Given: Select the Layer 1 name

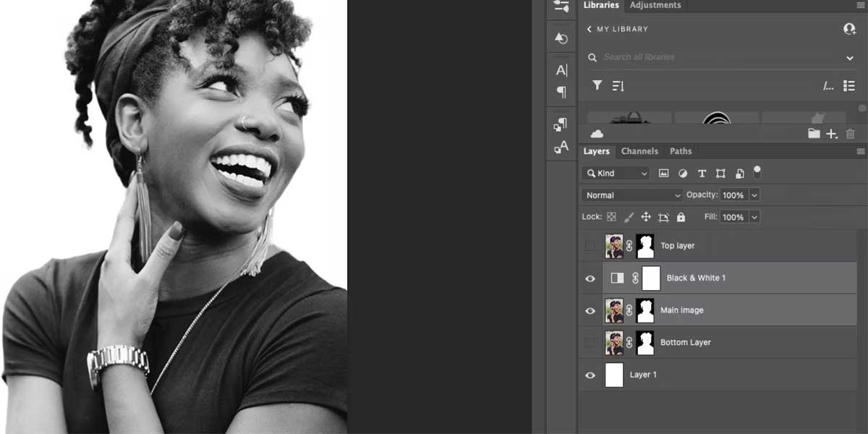Looking at the screenshot, I should tap(643, 375).
